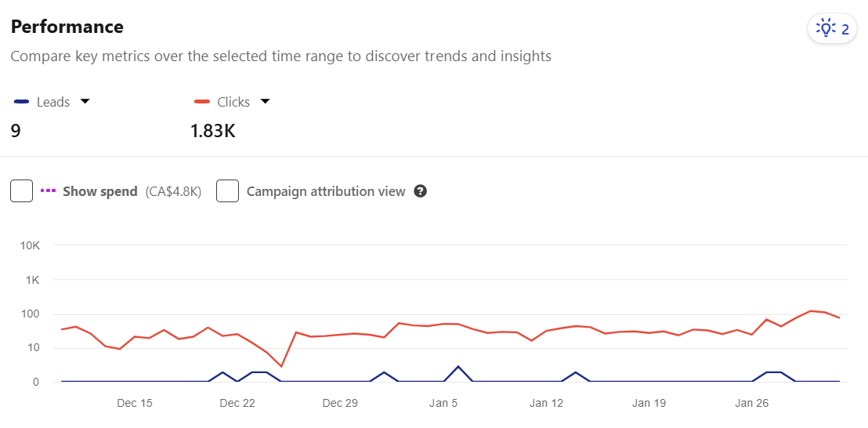Click the dark blue Leads color swatch
The width and height of the screenshot is (868, 428).
pyautogui.click(x=22, y=102)
